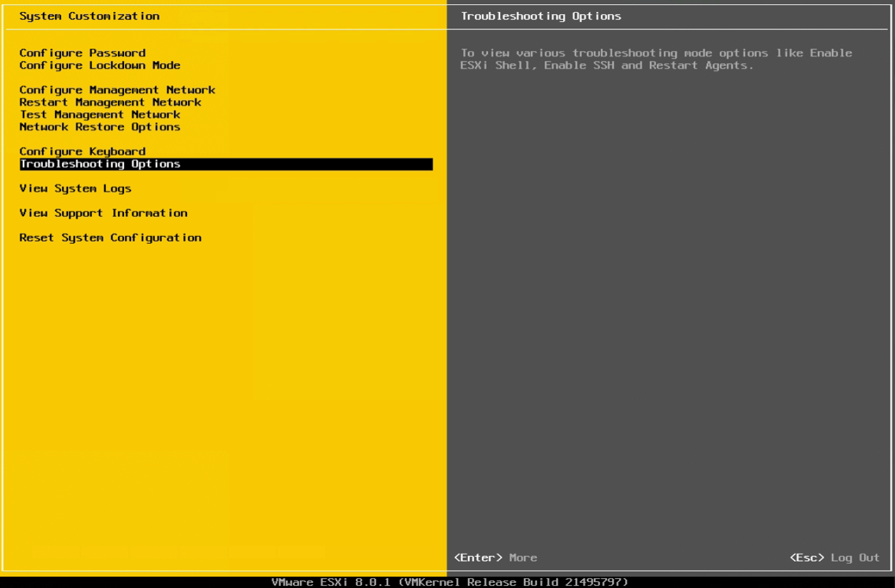This screenshot has width=895, height=588.
Task: Select View Support Information
Action: click(103, 213)
